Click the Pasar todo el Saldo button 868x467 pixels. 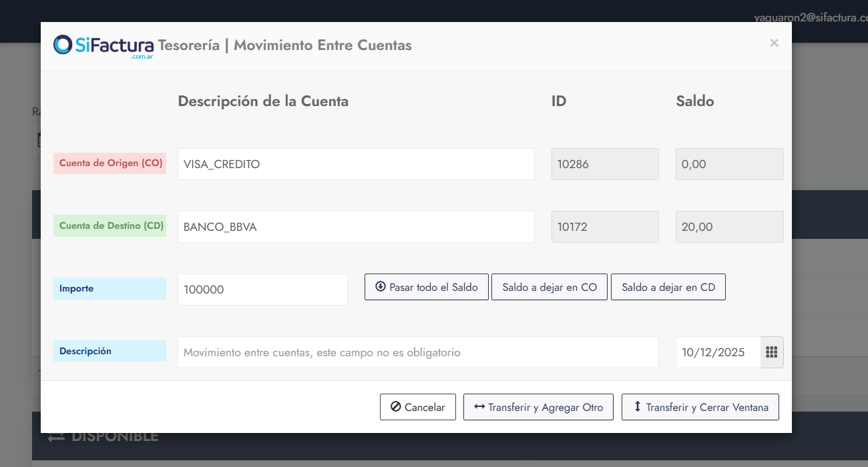click(x=427, y=288)
